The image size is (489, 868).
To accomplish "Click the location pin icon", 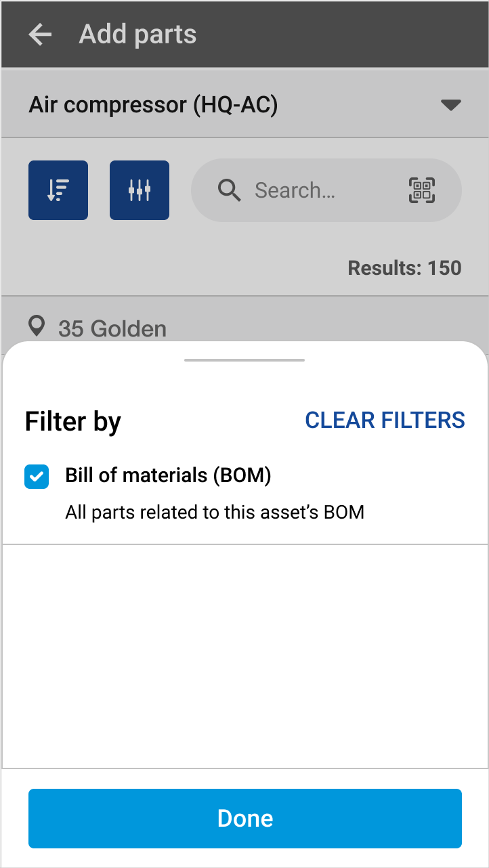I will click(x=37, y=327).
